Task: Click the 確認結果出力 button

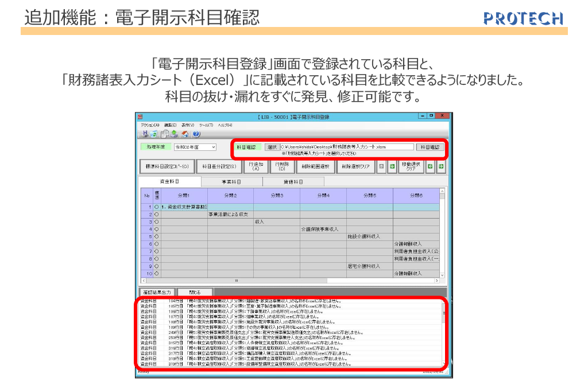Action: click(x=156, y=292)
